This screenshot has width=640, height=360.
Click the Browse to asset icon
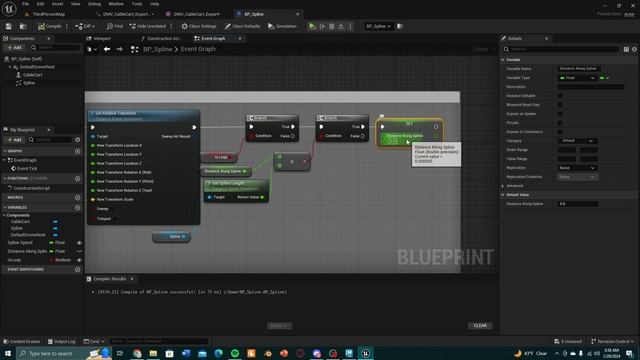coord(23,26)
